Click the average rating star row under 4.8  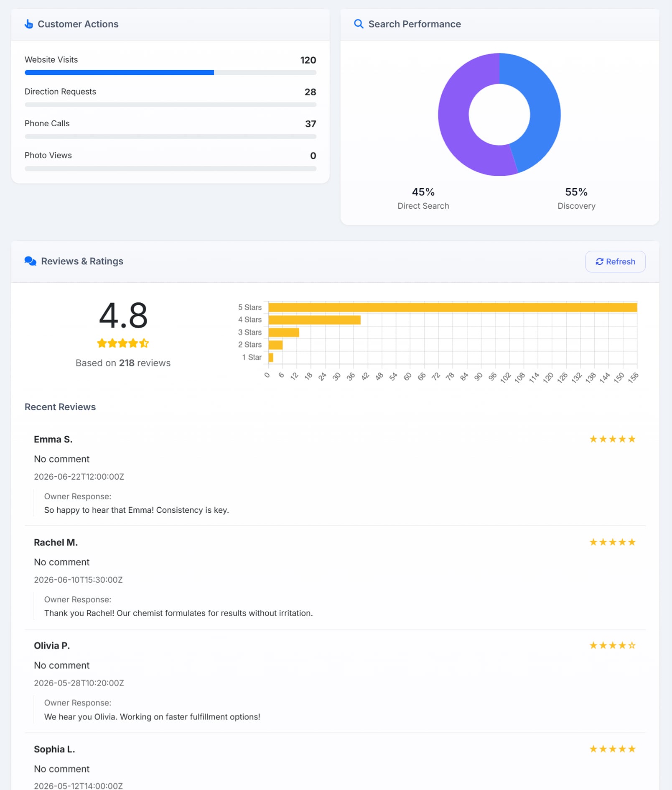[123, 343]
